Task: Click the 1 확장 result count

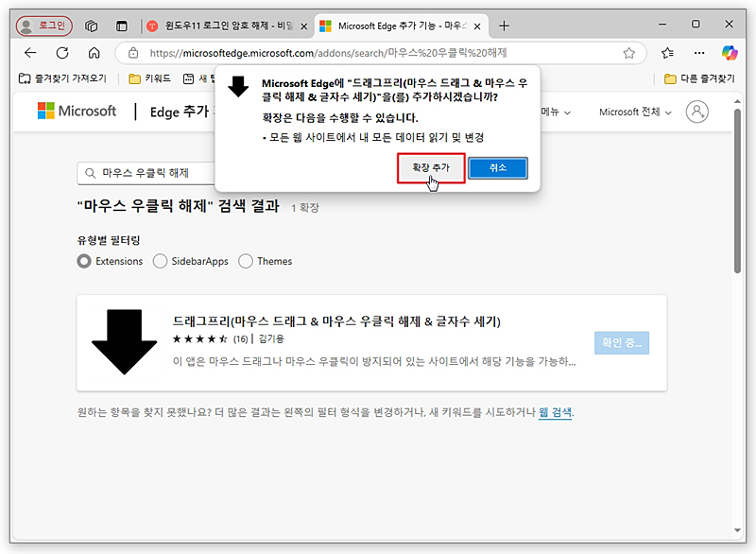Action: [x=304, y=208]
